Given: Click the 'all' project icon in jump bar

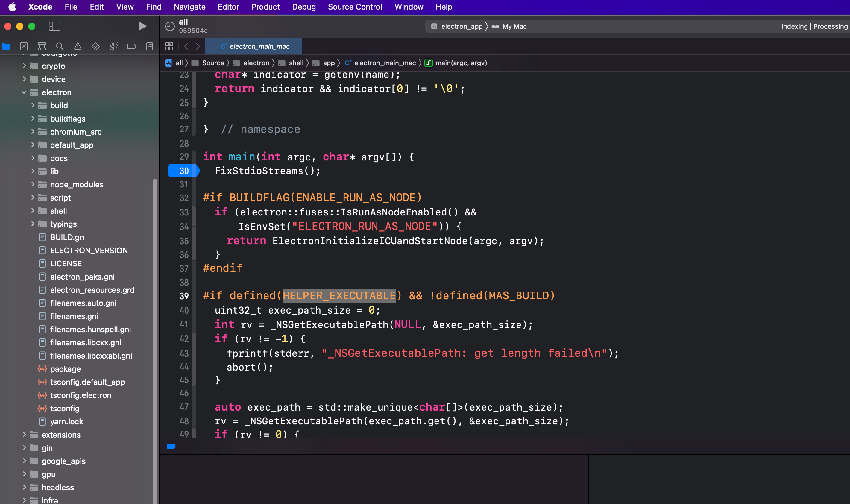Looking at the screenshot, I should [x=169, y=63].
